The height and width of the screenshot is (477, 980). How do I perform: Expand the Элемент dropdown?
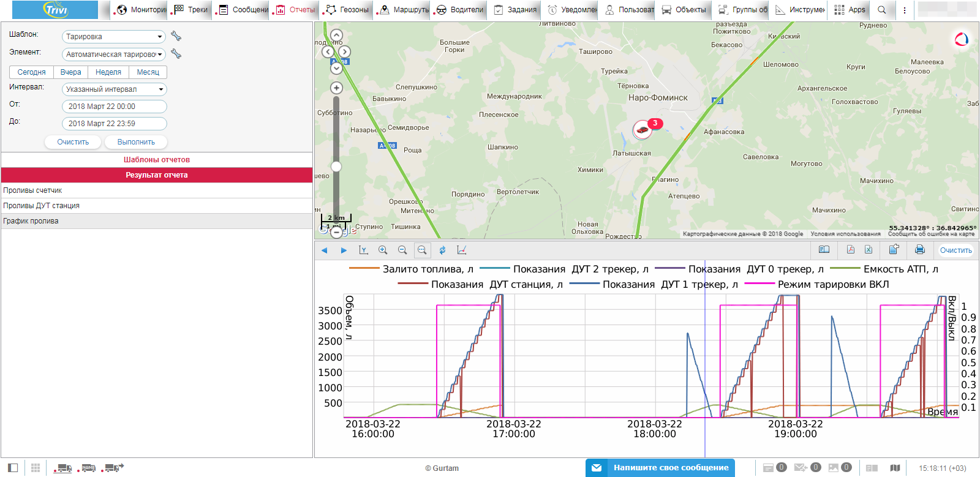114,54
